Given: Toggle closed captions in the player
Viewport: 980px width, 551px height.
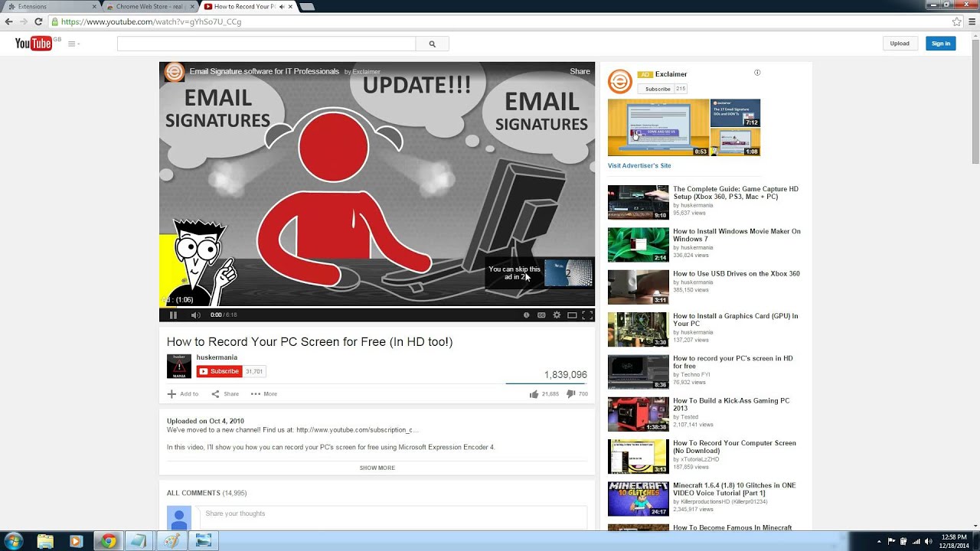Looking at the screenshot, I should [541, 315].
